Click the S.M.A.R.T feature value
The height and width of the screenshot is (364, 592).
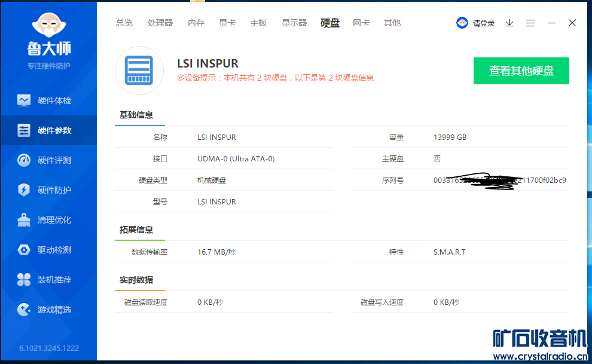pos(449,252)
